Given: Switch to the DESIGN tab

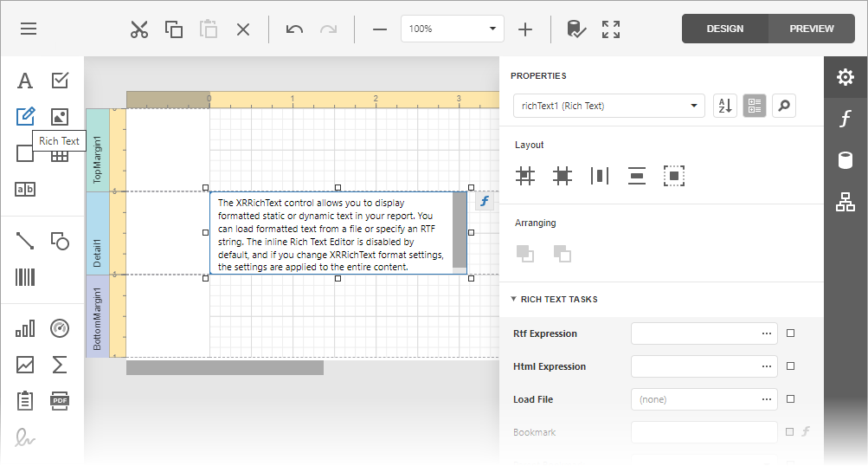Looking at the screenshot, I should tap(724, 29).
